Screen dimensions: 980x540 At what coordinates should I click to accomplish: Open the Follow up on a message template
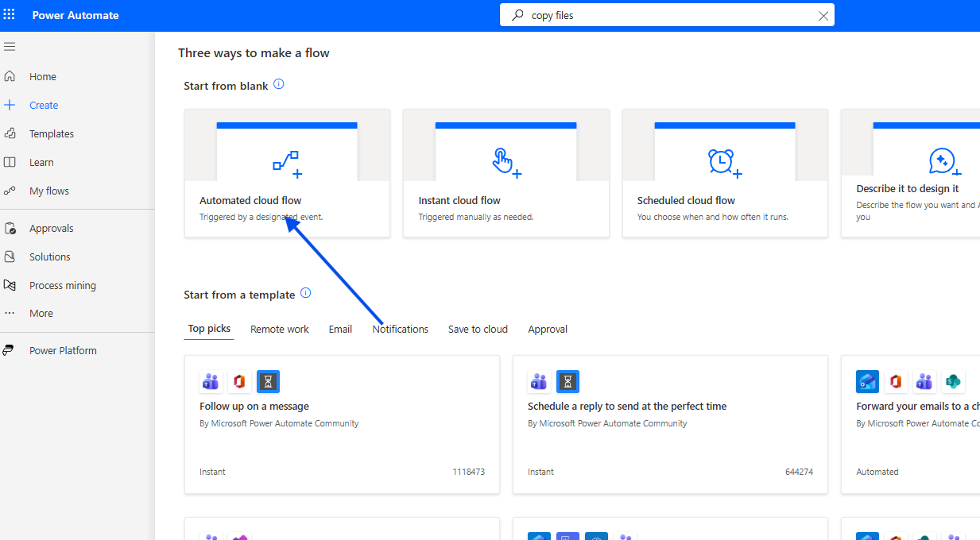342,424
